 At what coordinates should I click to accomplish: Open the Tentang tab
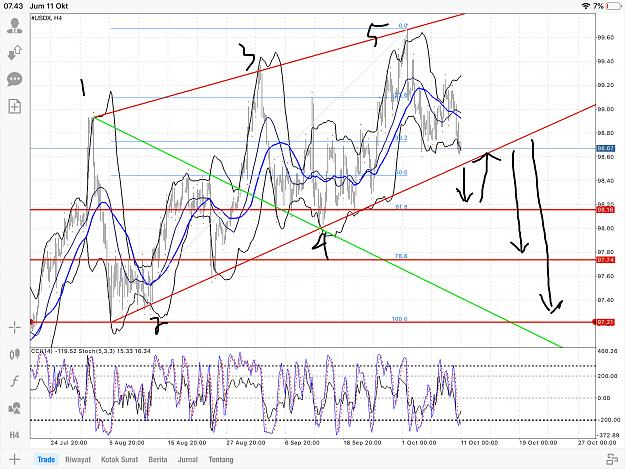221,459
